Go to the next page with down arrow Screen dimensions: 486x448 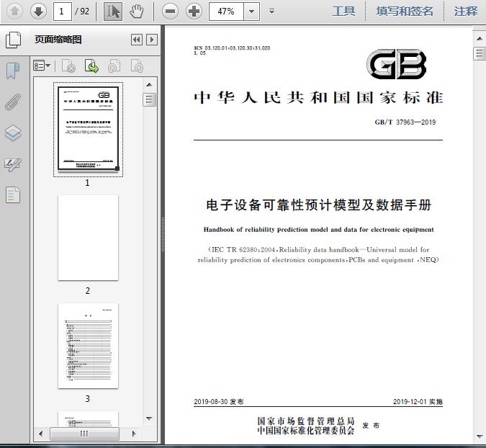pos(38,11)
